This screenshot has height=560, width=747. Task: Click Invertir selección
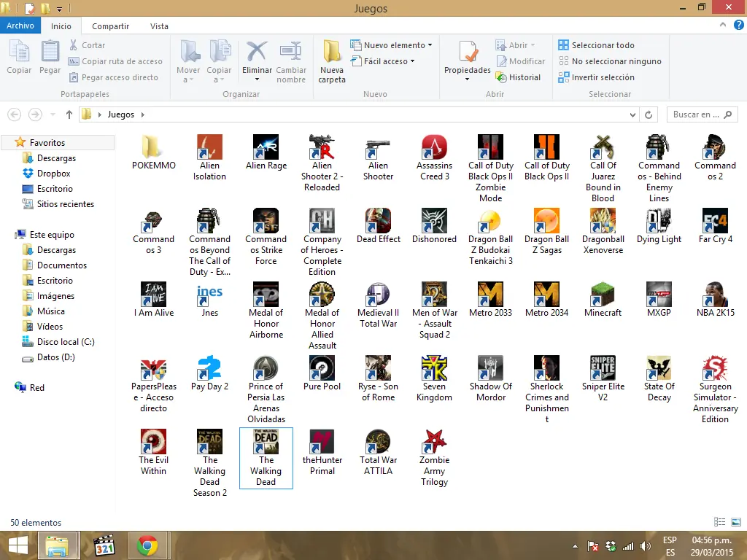(597, 77)
